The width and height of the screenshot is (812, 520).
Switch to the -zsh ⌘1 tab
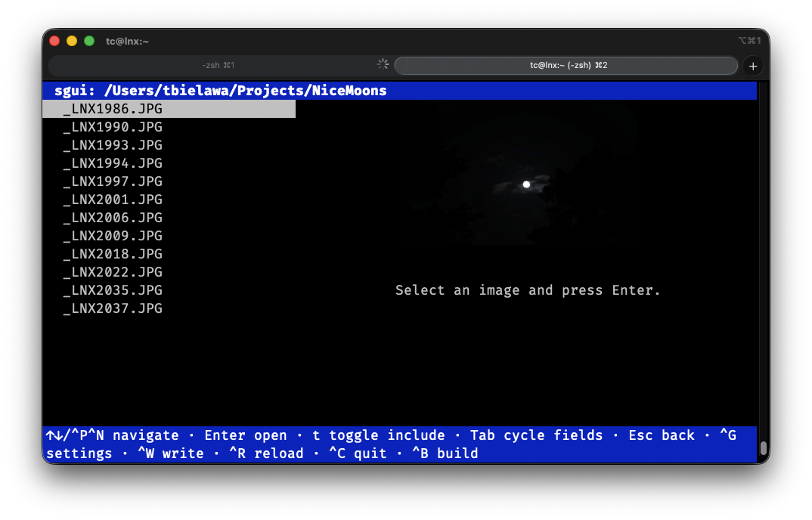[x=218, y=65]
